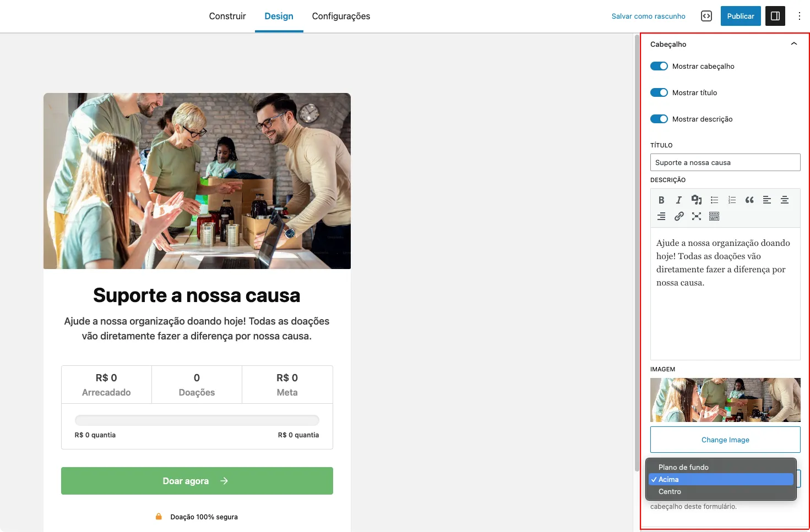
Task: Select Plano de fundo from dropdown
Action: [683, 467]
